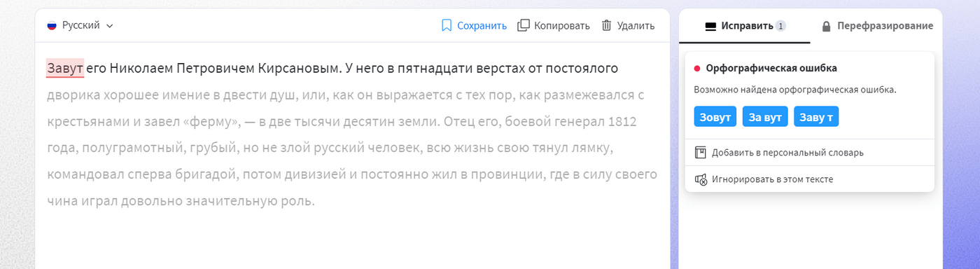The height and width of the screenshot is (269, 980).
Task: Click the error count badge
Action: tap(780, 26)
